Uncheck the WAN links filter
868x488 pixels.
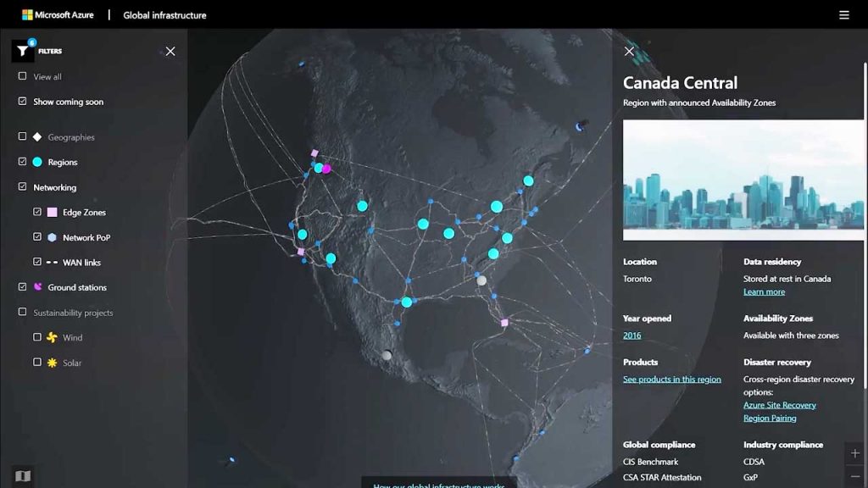pos(37,262)
